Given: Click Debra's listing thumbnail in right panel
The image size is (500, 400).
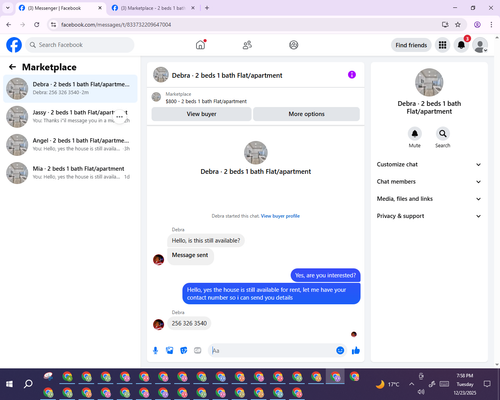Looking at the screenshot, I should [x=429, y=82].
